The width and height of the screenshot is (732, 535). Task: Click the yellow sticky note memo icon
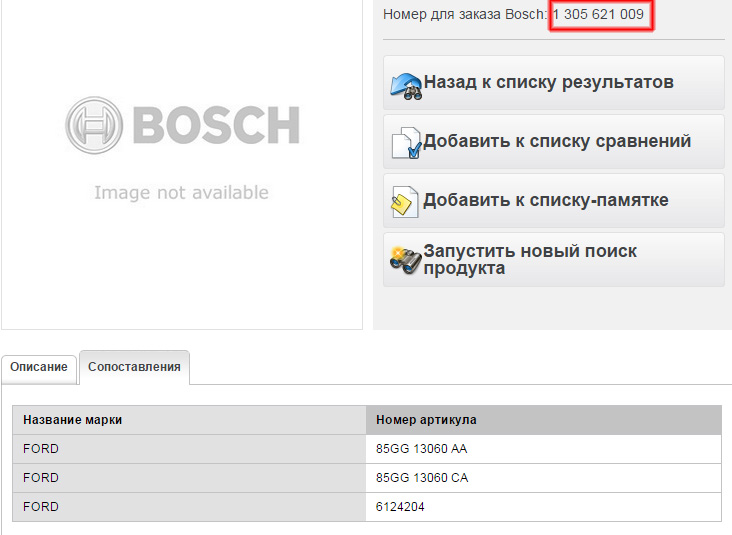[x=405, y=202]
